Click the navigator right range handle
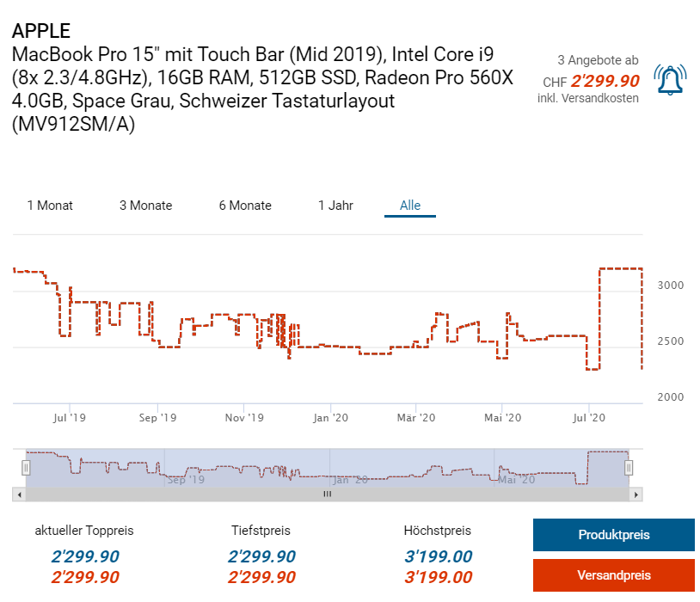 pyautogui.click(x=629, y=468)
